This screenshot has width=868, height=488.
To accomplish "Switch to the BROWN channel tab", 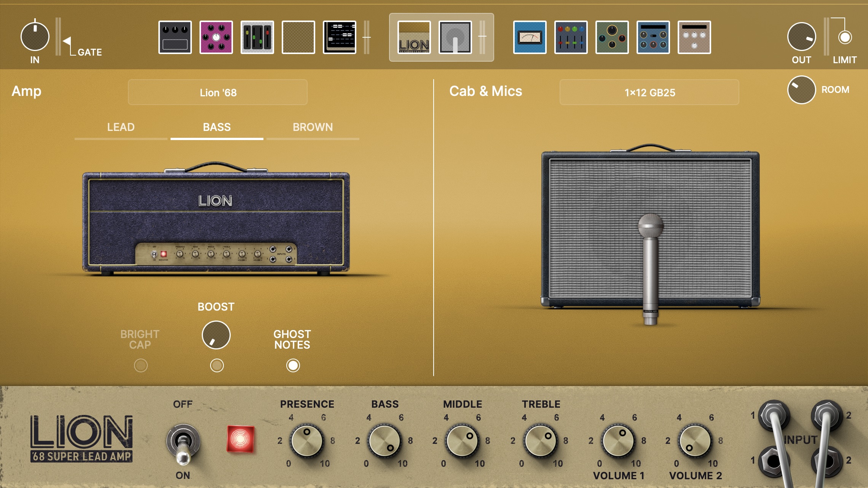I will (313, 127).
